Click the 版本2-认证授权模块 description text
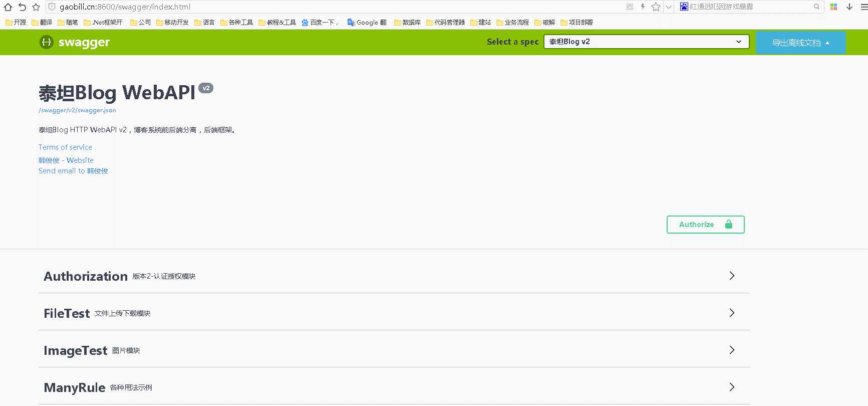868x406 pixels. pyautogui.click(x=164, y=276)
